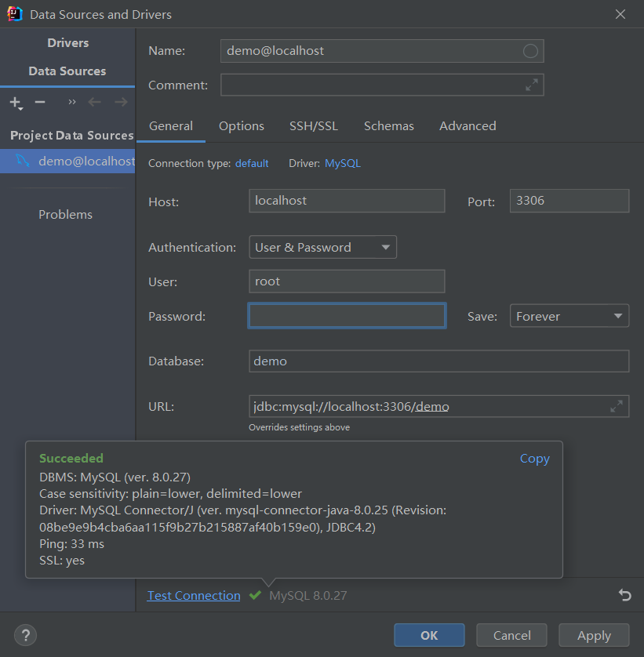This screenshot has height=657, width=644.
Task: Open the Schemas tab
Action: (x=388, y=126)
